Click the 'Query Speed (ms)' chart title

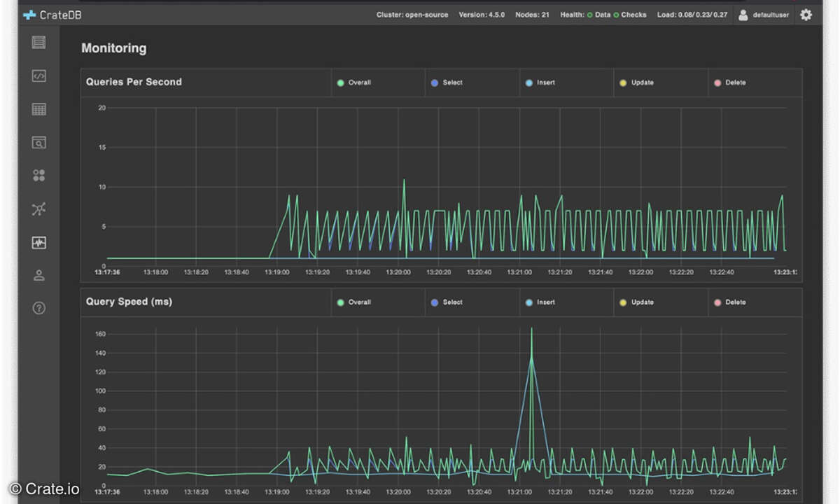[129, 302]
